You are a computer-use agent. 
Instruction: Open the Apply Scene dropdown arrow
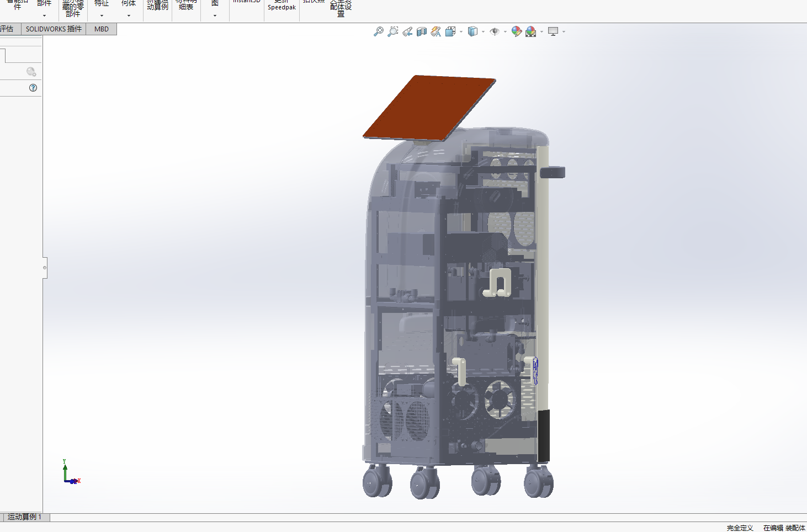[x=541, y=32]
